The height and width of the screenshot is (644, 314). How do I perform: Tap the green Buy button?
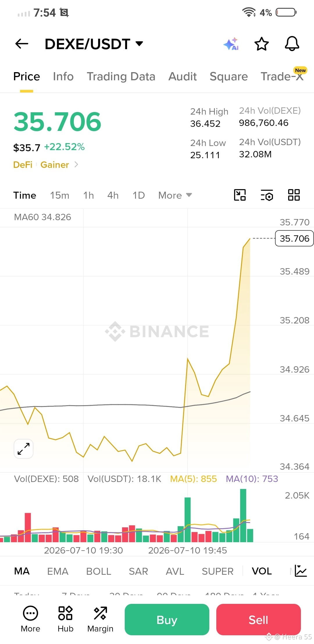pyautogui.click(x=167, y=620)
